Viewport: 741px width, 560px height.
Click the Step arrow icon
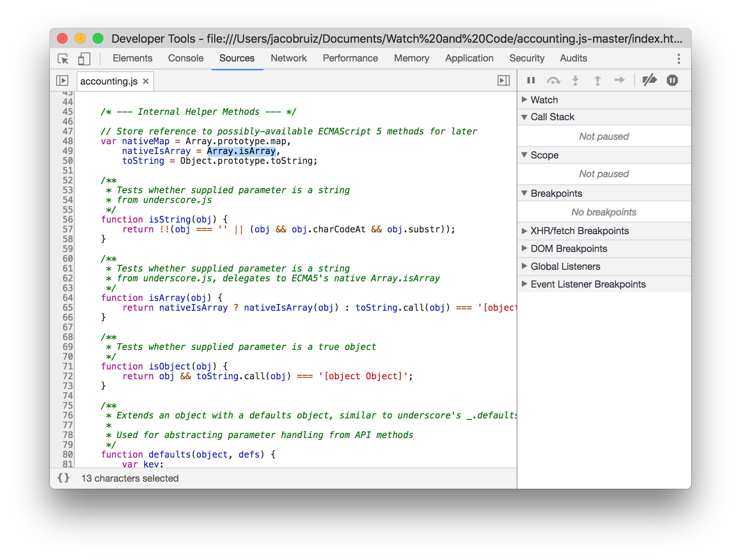click(619, 80)
